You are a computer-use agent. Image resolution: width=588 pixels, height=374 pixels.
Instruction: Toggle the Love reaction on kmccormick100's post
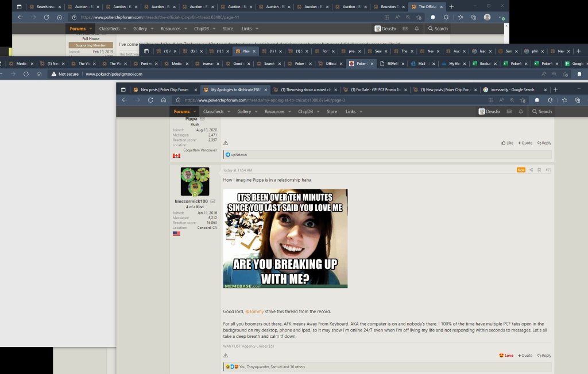tap(506, 355)
